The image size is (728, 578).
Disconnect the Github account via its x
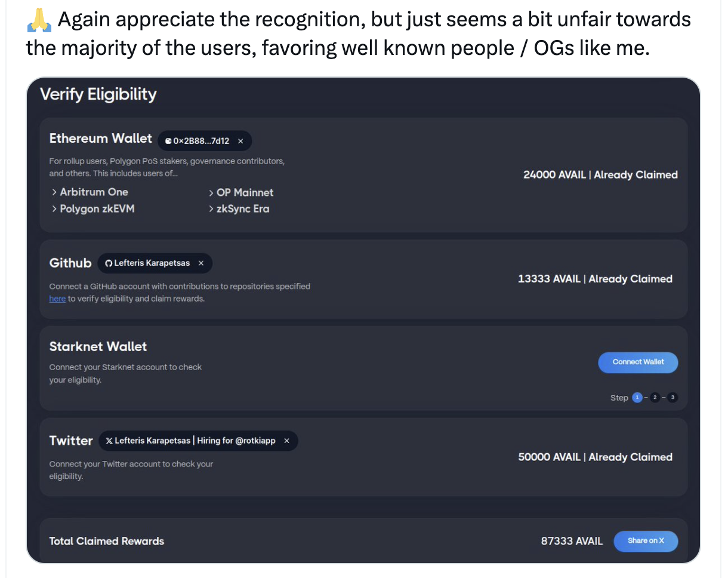point(201,263)
